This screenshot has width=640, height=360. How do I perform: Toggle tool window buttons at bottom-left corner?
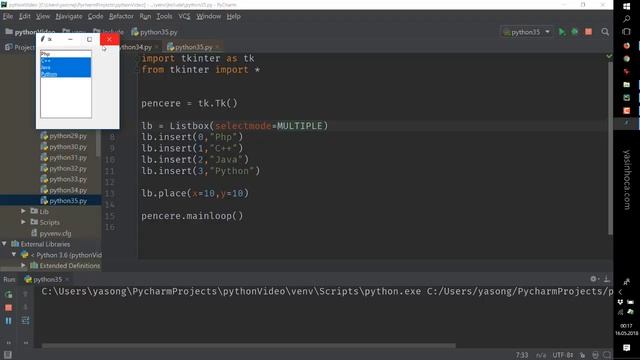point(7,355)
